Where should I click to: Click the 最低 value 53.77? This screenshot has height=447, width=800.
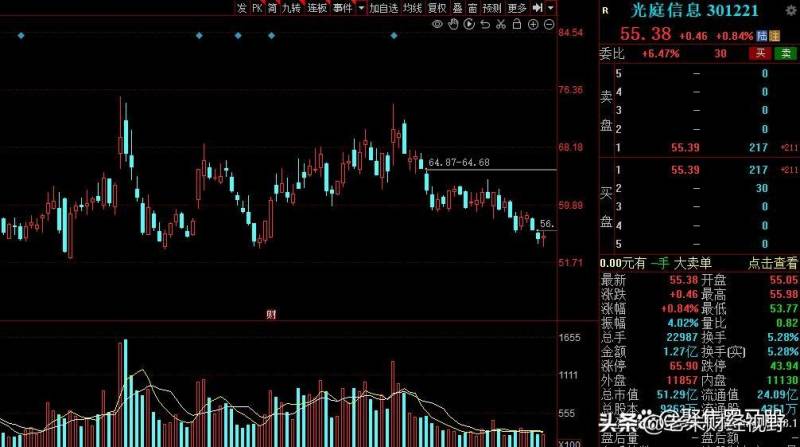[784, 309]
